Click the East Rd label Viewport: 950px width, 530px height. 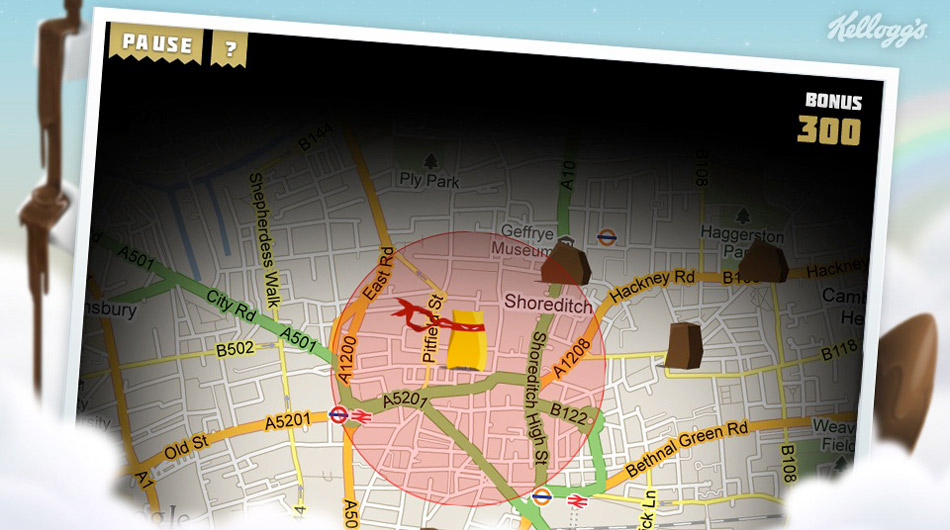tap(379, 274)
